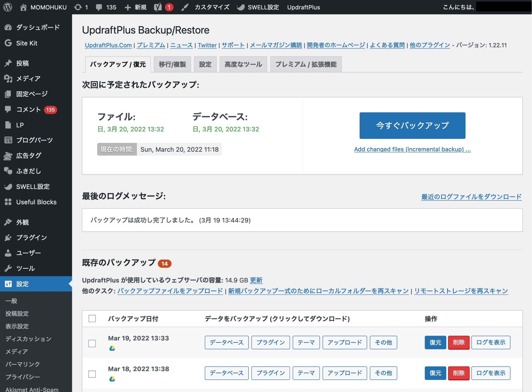Viewport: 532px width, 392px height.
Task: Click the plus icon for 新規
Action: click(128, 7)
